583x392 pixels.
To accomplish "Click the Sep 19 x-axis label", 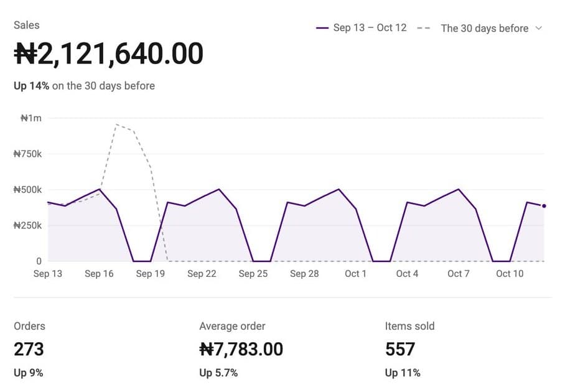I will click(150, 274).
